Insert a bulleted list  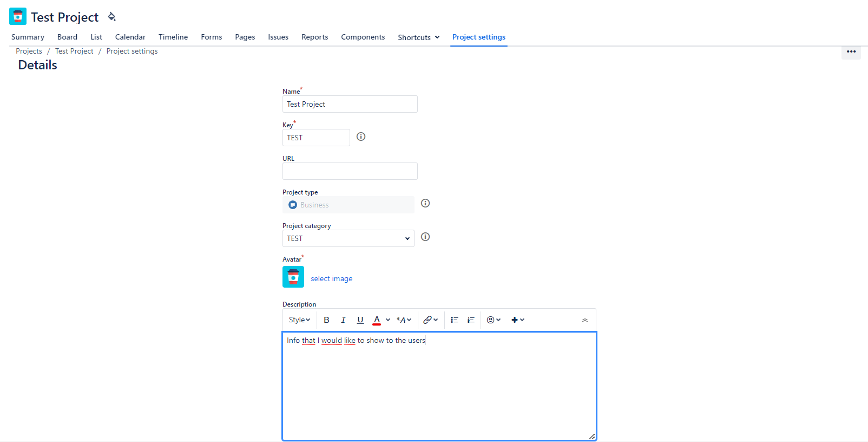tap(455, 320)
